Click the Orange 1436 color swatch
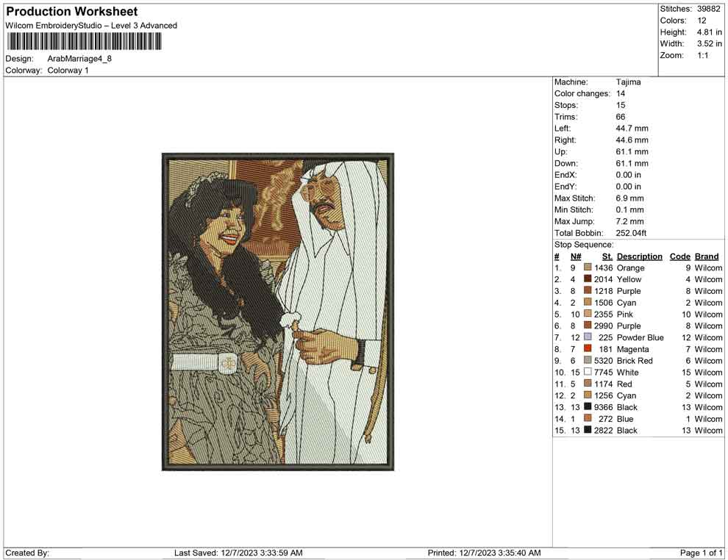This screenshot has height=560, width=728. [588, 268]
